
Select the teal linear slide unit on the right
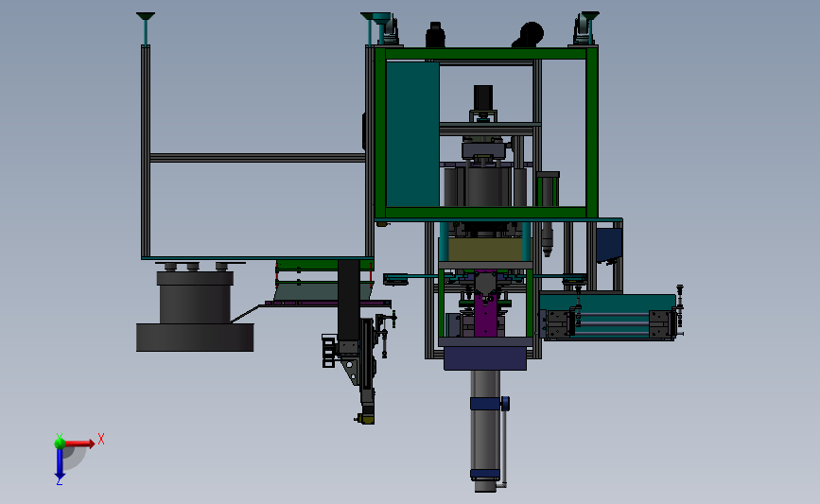(x=608, y=317)
